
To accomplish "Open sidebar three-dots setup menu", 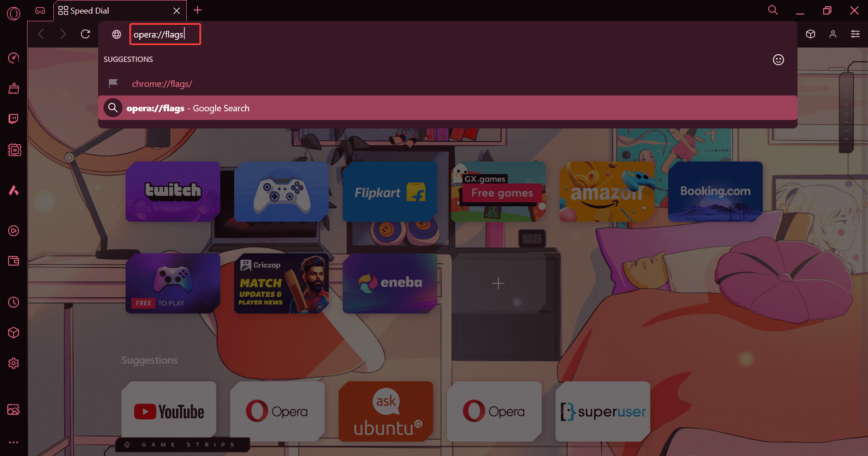I will pyautogui.click(x=14, y=442).
